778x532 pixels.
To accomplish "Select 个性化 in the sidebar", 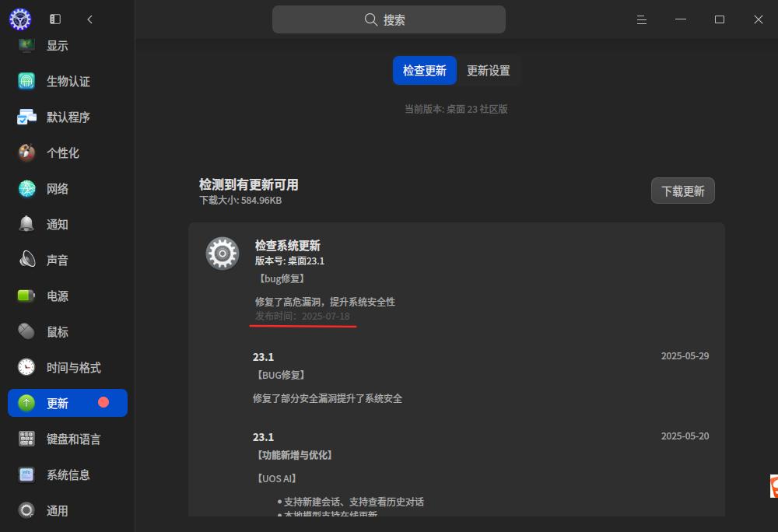I will [x=68, y=152].
